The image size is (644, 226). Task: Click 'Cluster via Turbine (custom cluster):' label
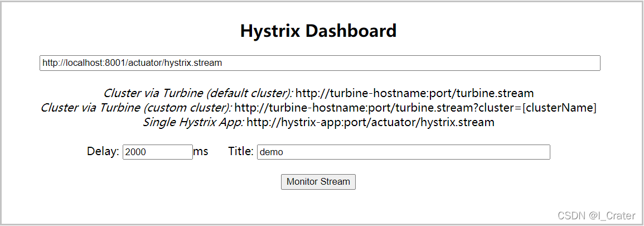click(x=137, y=108)
